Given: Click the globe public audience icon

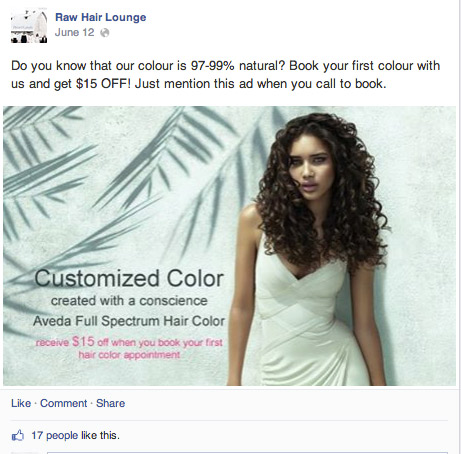Looking at the screenshot, I should click(x=105, y=33).
